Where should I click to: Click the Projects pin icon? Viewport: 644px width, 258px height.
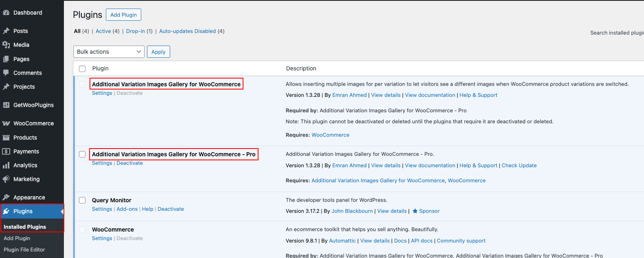[x=6, y=87]
